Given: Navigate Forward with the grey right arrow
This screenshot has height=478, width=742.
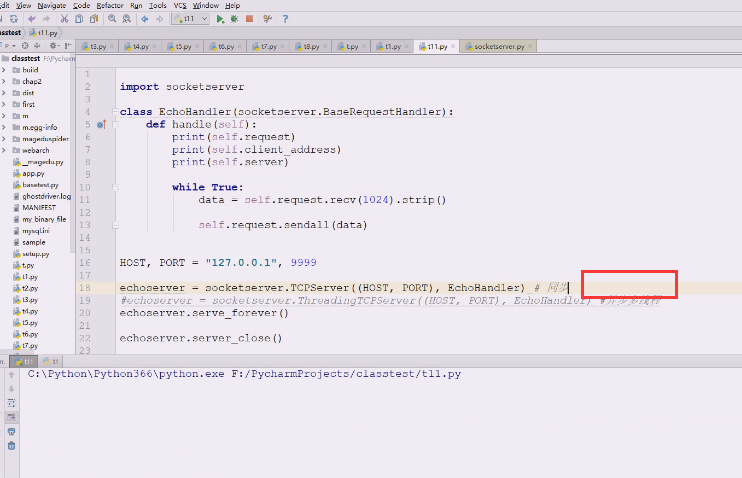Looking at the screenshot, I should (159, 19).
